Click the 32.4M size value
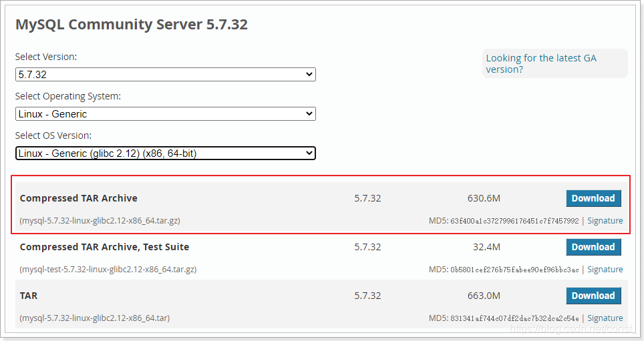Screen dimensions: 644x341 pos(486,247)
